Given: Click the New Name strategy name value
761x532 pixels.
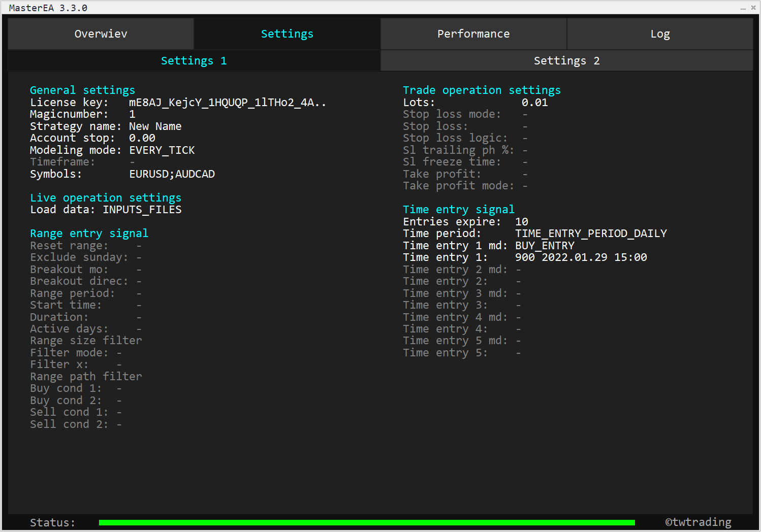Looking at the screenshot, I should tap(155, 126).
